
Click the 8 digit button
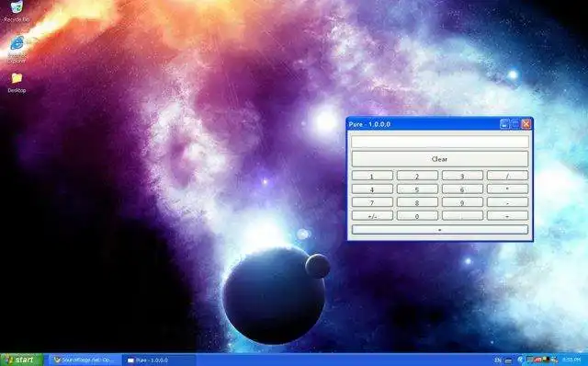(x=417, y=202)
